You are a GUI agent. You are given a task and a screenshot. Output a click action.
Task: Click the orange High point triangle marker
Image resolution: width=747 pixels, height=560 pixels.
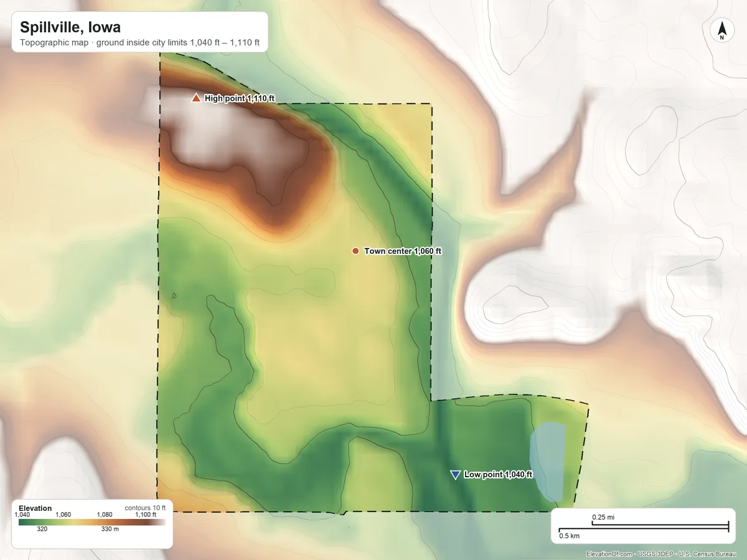click(196, 98)
